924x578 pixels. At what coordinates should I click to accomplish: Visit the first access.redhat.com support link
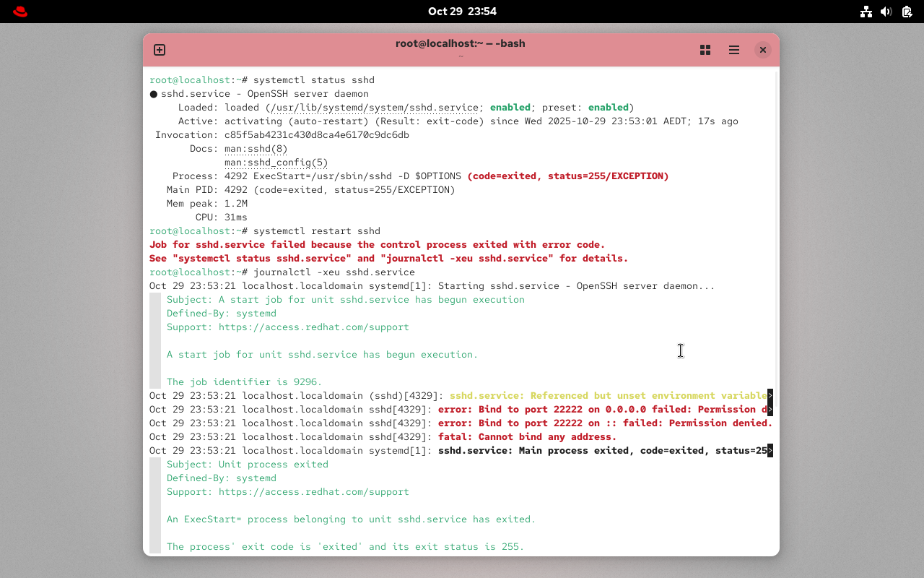(314, 327)
